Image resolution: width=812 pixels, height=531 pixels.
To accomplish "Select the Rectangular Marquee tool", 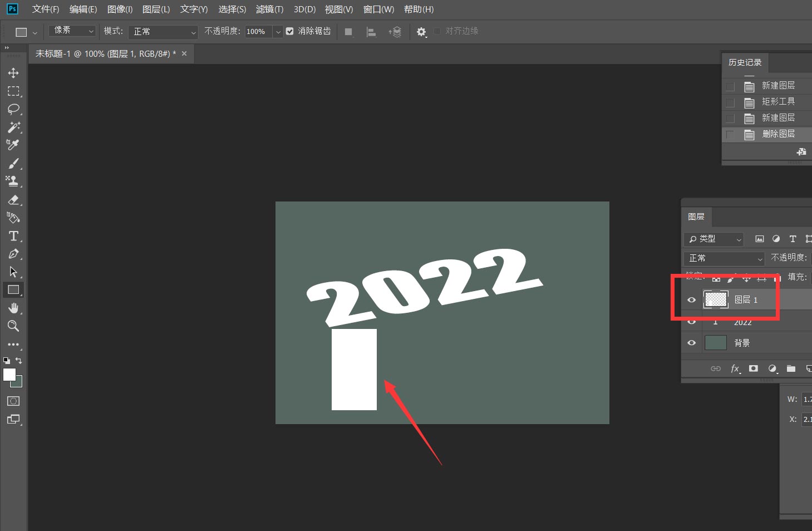I will coord(13,91).
